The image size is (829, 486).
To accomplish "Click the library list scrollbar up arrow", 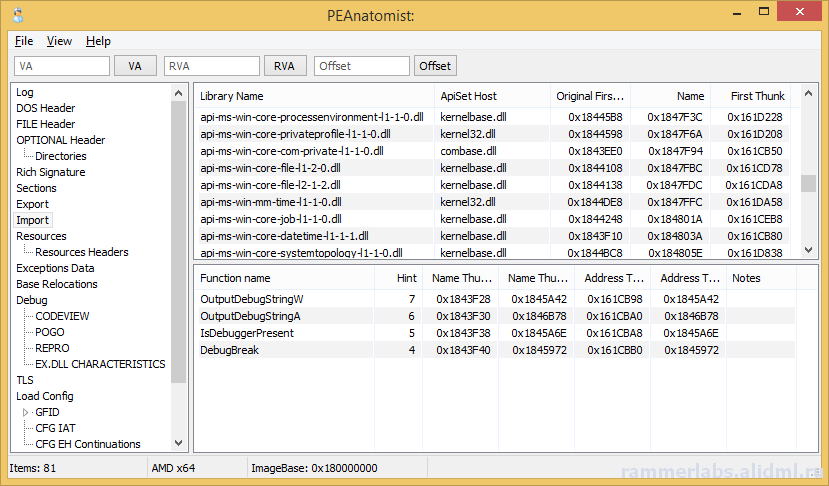I will click(808, 94).
